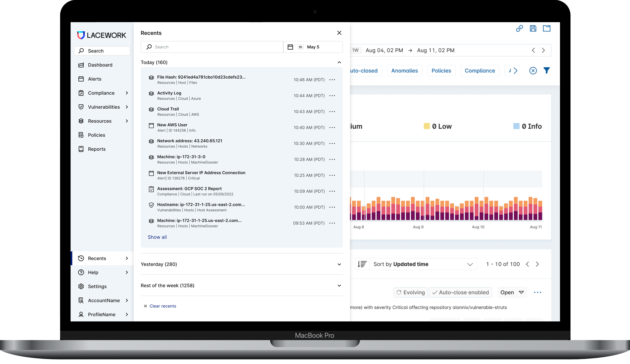Expand the ProfileName submenu chevron

(x=127, y=314)
